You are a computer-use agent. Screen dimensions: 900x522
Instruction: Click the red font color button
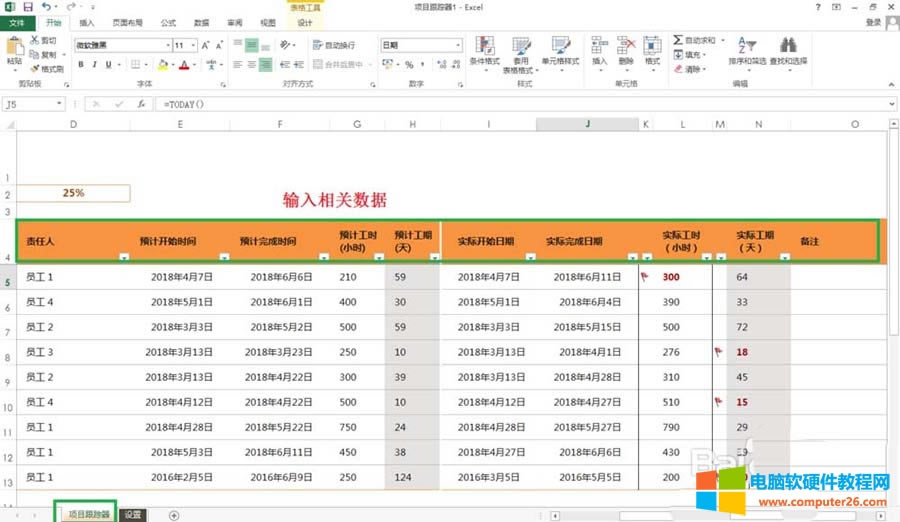[x=183, y=65]
